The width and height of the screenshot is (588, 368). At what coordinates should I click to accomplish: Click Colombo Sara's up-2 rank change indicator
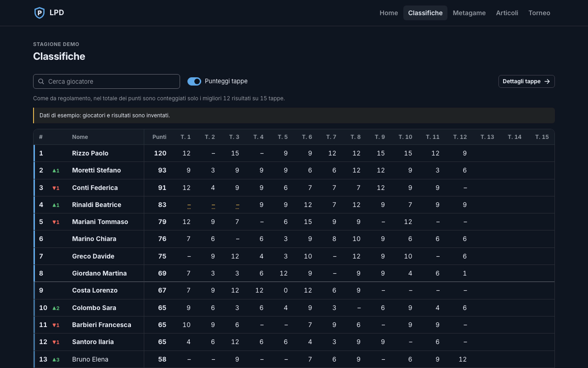[x=56, y=308]
